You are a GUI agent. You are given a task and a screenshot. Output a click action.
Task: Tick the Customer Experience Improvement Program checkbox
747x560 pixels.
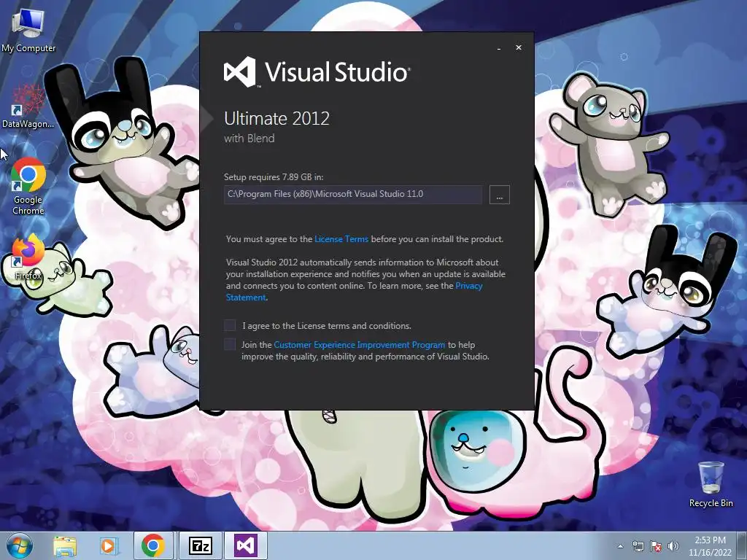coord(230,344)
